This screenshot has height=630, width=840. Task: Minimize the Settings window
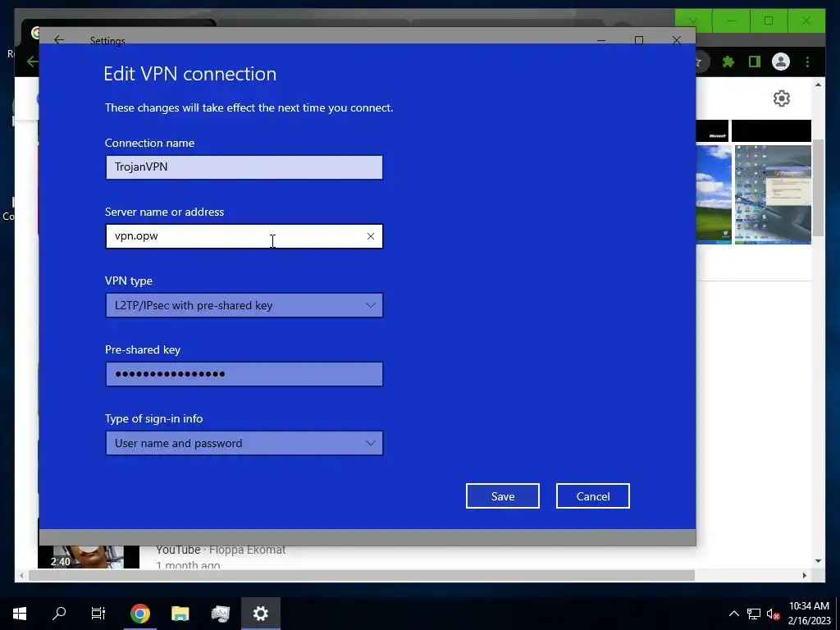(x=601, y=40)
